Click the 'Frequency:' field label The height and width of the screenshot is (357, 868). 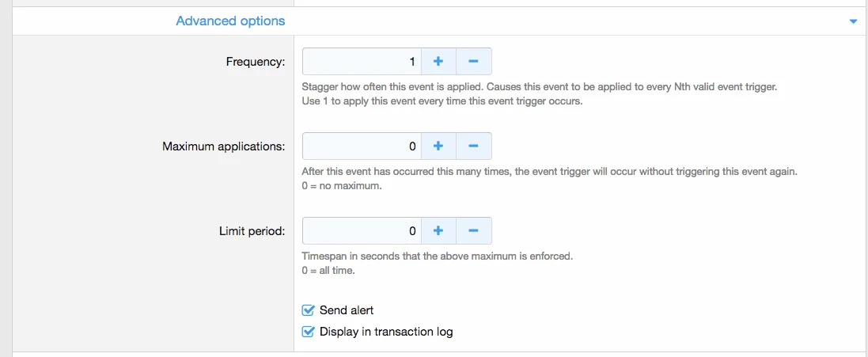point(255,62)
